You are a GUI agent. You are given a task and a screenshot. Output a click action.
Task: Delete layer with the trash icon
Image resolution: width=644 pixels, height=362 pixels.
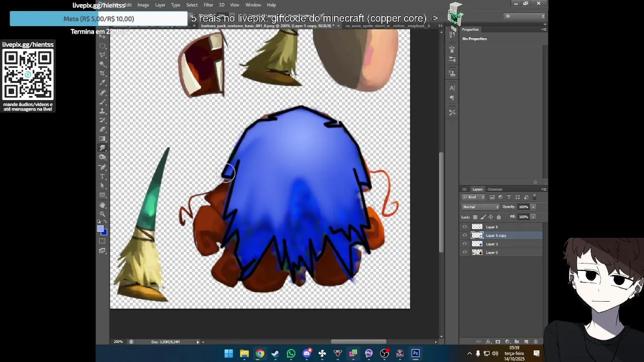pyautogui.click(x=535, y=341)
